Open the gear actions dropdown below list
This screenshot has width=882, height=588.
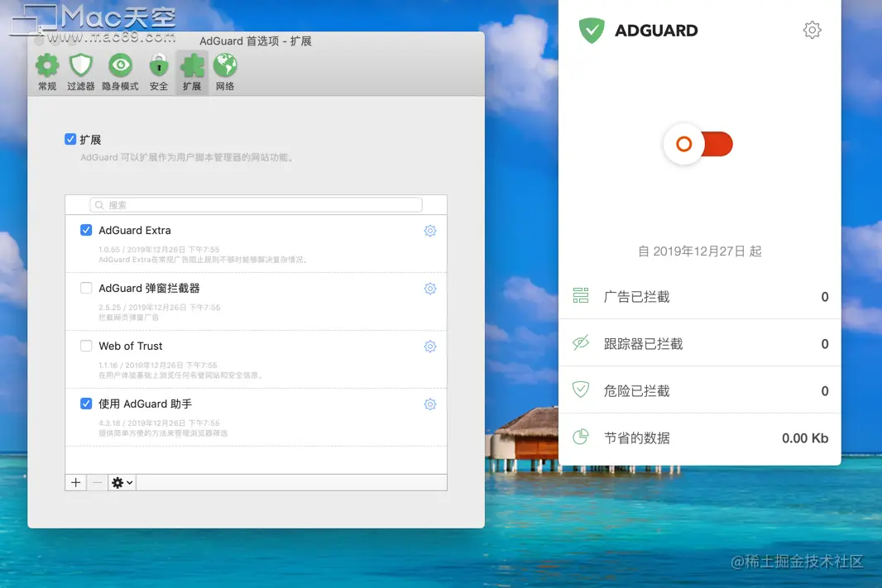pyautogui.click(x=122, y=482)
